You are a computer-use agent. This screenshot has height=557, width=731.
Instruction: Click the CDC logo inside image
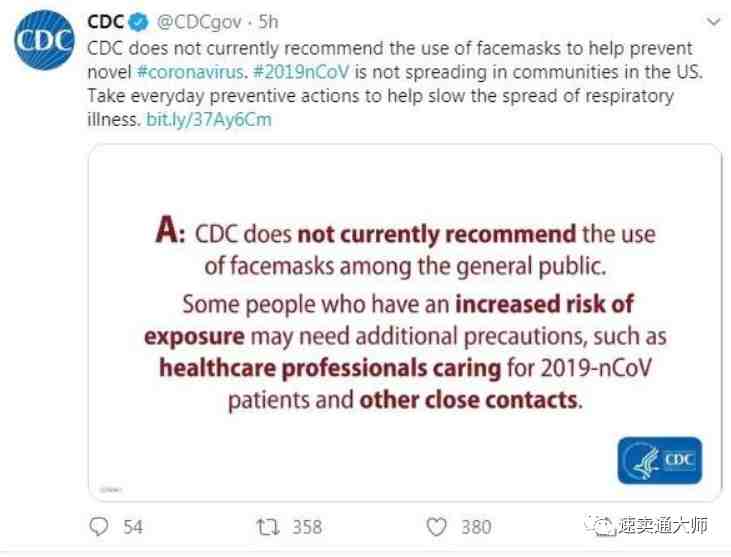tap(660, 461)
